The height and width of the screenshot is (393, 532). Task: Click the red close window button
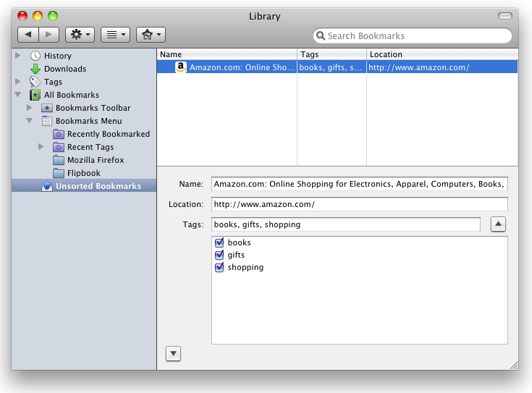pos(22,16)
